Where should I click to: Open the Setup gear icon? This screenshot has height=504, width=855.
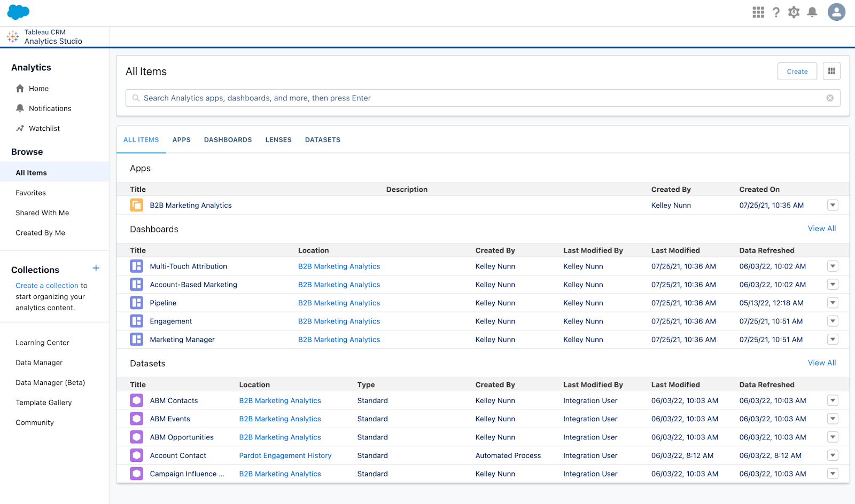[x=794, y=12]
